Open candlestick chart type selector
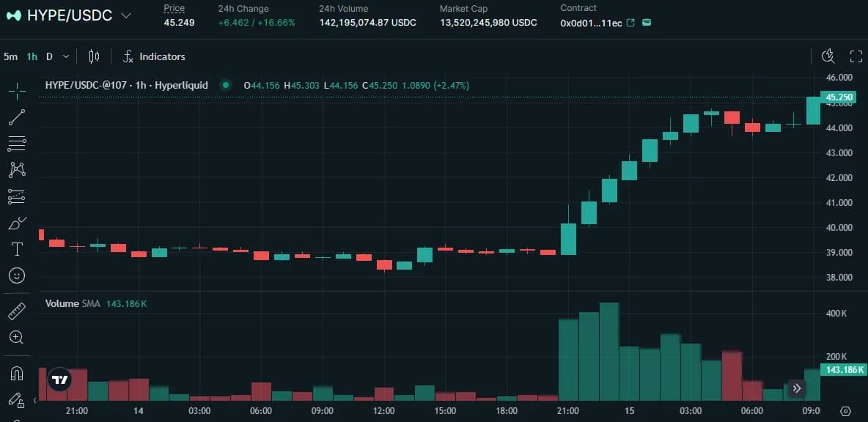868x422 pixels. (x=94, y=56)
